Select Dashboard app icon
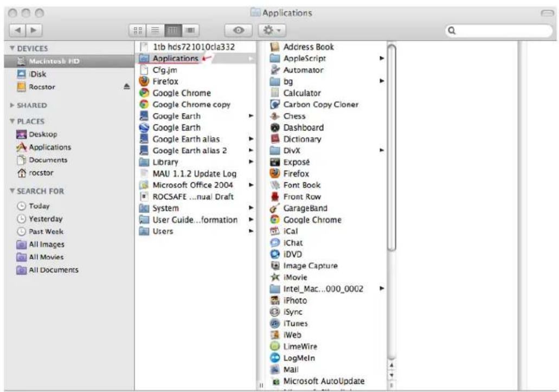559x392 pixels. (274, 127)
